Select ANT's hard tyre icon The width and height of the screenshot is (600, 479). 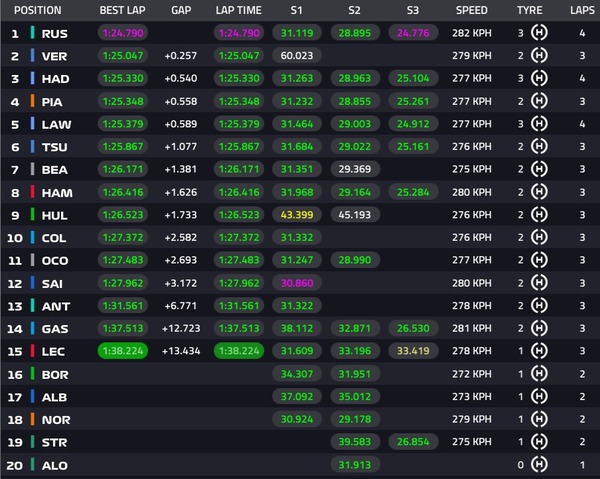click(x=539, y=305)
